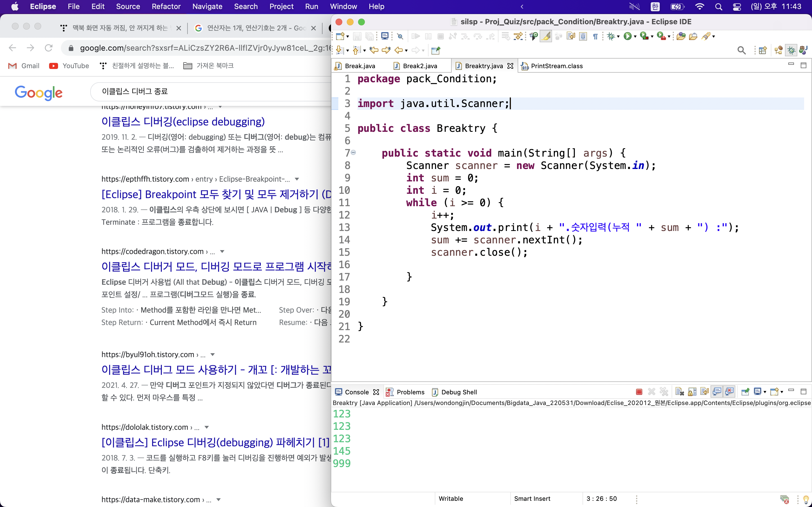
Task: Expand the Display Selected Console dropdown
Action: [765, 392]
